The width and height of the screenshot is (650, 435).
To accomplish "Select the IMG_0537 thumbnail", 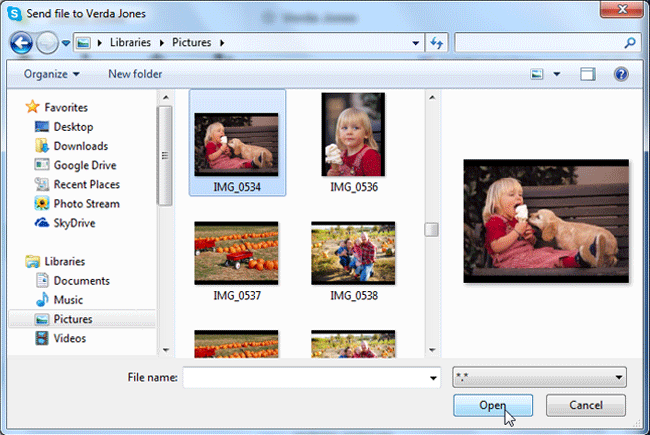I will [236, 253].
